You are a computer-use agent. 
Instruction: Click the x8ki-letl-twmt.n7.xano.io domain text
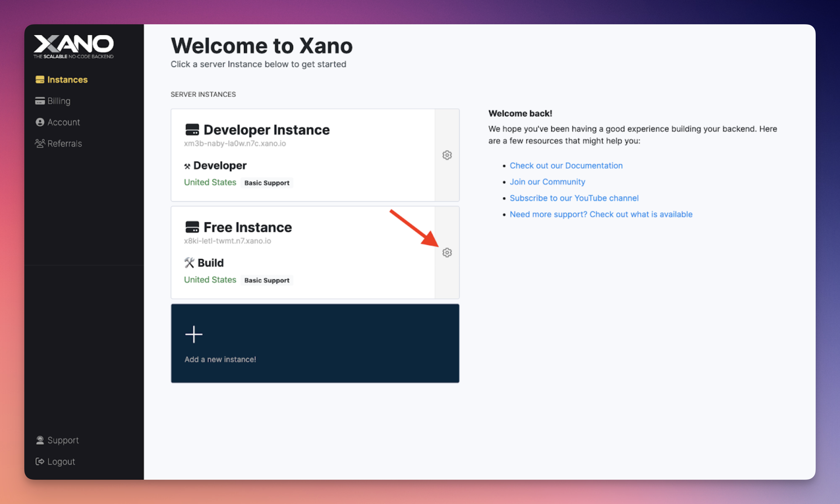pos(227,241)
